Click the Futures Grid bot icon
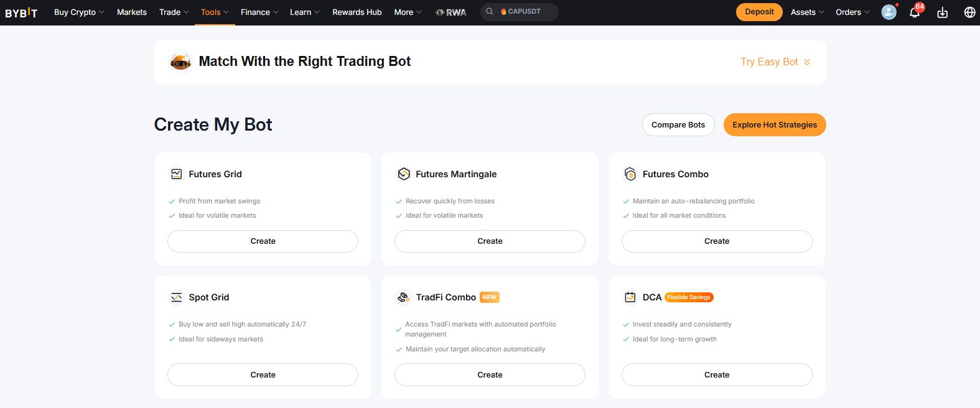Image resolution: width=980 pixels, height=408 pixels. click(177, 174)
